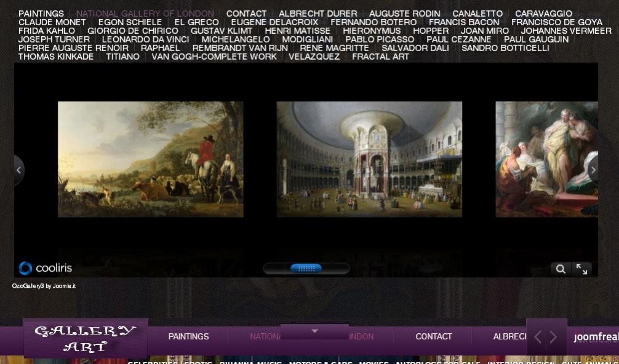
Task: Open Raphael gallery link
Action: [x=160, y=48]
